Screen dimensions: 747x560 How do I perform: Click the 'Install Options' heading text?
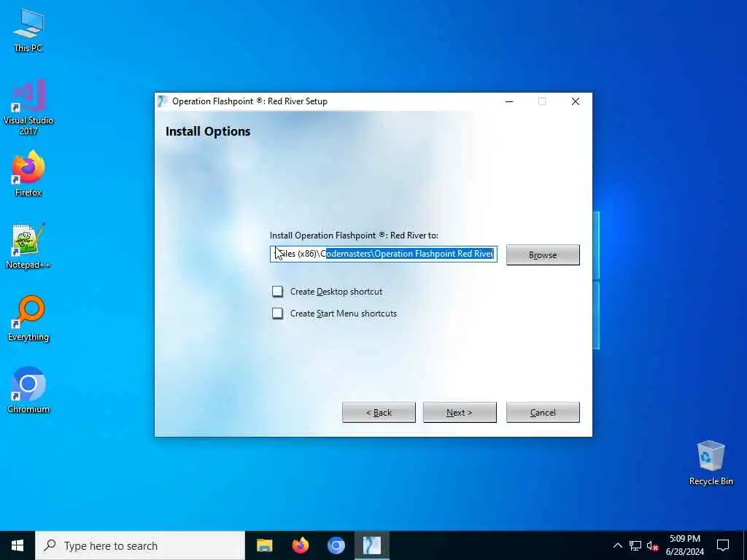tap(208, 131)
